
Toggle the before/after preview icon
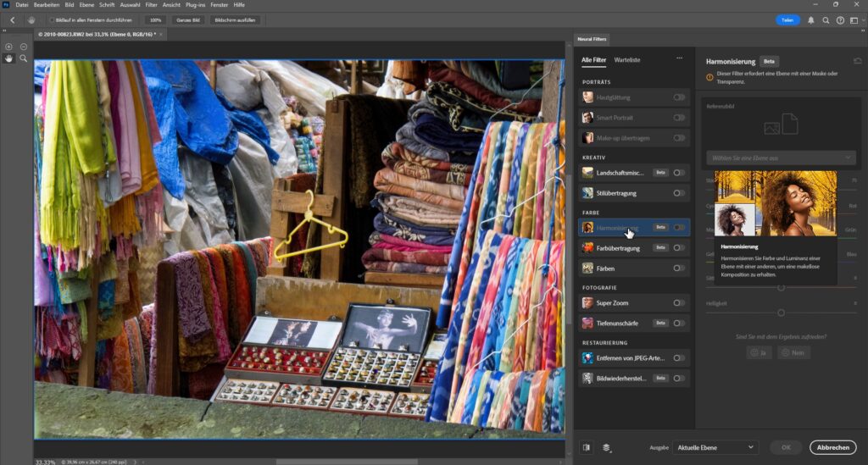[587, 447]
